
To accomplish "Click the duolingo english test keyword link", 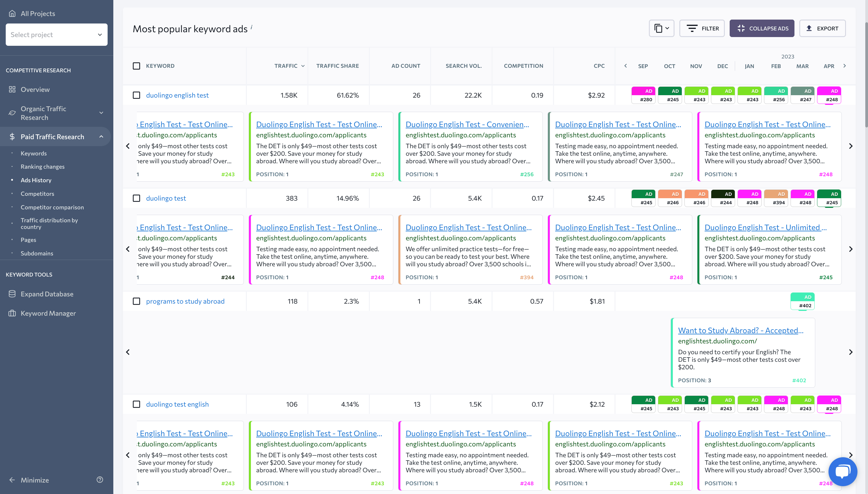I will 177,95.
